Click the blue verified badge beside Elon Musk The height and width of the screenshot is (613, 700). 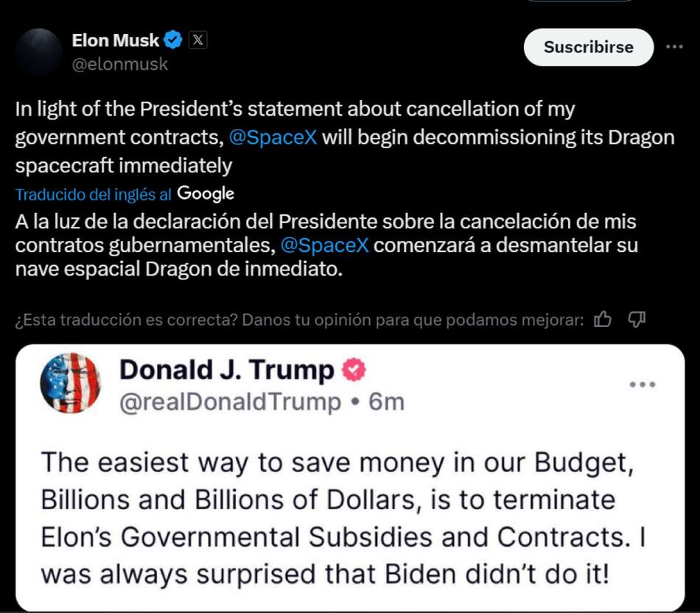[x=174, y=41]
